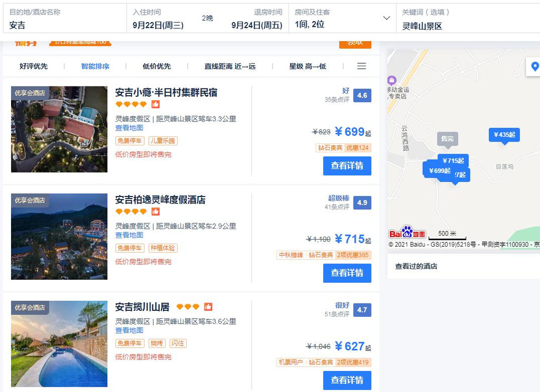Viewport: 540px width, 392px height.
Task: Open the check-out date 9月24日 picker
Action: pyautogui.click(x=257, y=25)
